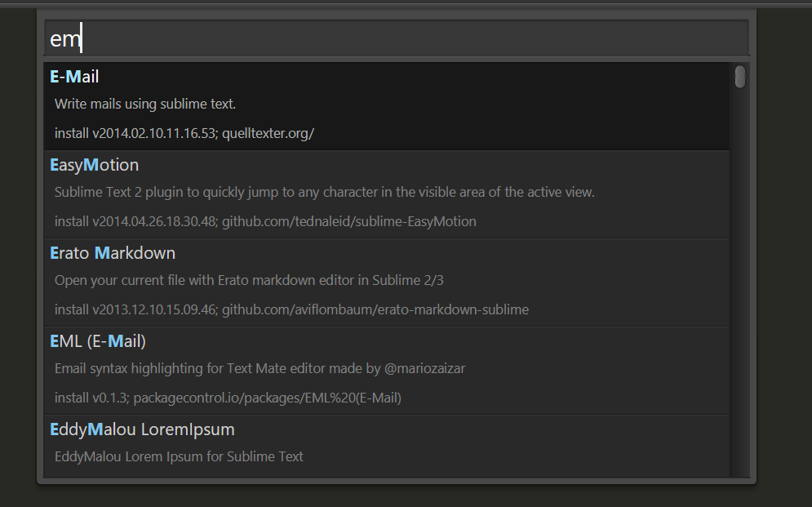Click EasyMotion's quick jump plugin description
812x507 pixels.
pyautogui.click(x=324, y=192)
